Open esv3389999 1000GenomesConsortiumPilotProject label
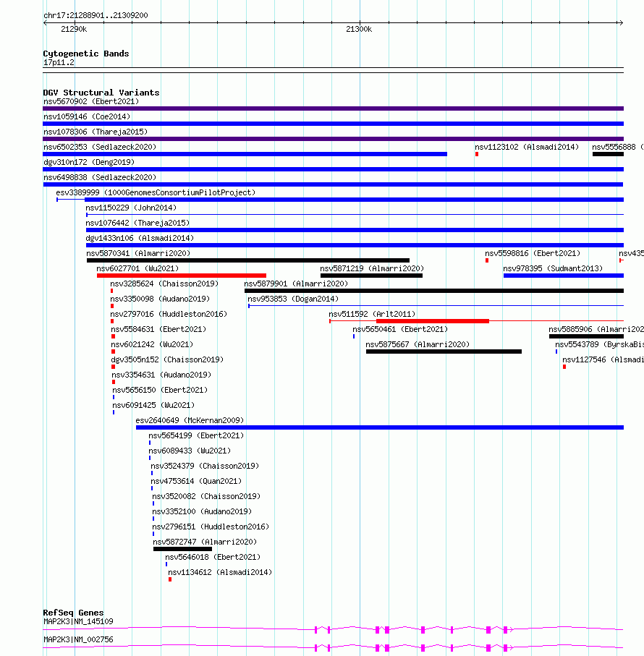This screenshot has width=644, height=656. (156, 192)
